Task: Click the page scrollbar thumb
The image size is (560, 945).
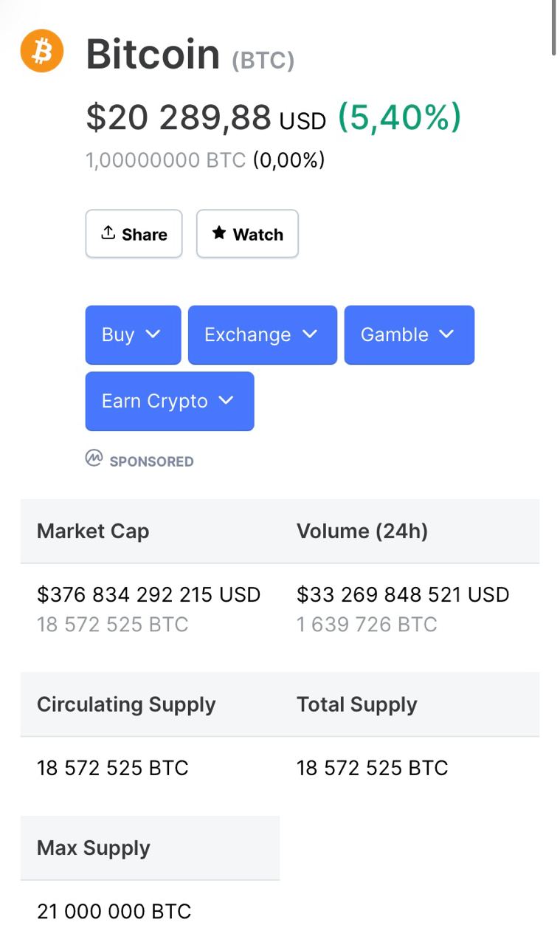Action: 554,28
